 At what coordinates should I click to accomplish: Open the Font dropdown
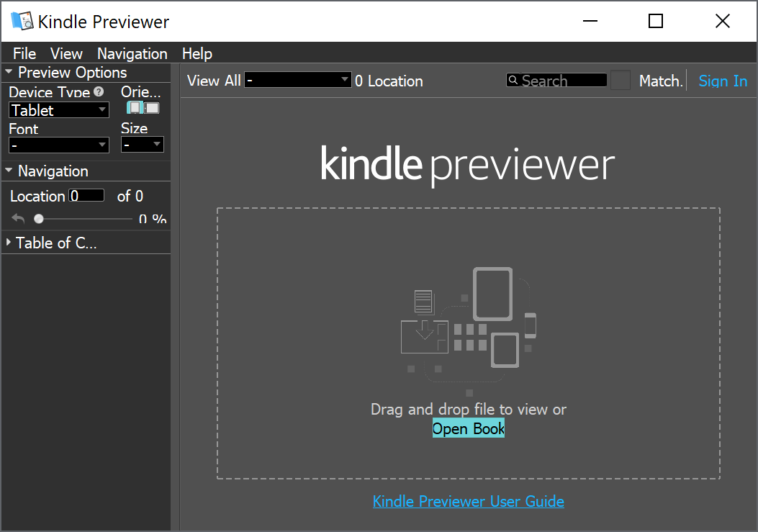[x=59, y=145]
